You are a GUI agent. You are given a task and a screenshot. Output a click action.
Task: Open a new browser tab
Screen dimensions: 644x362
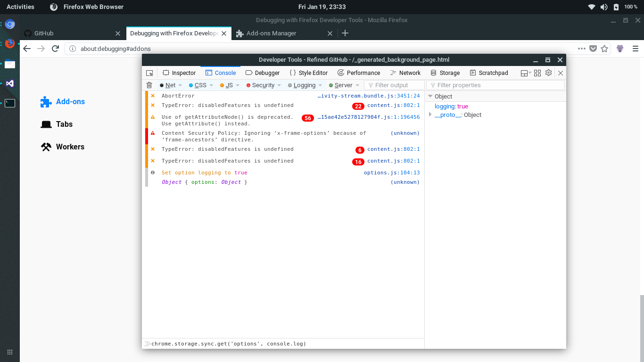tap(345, 33)
